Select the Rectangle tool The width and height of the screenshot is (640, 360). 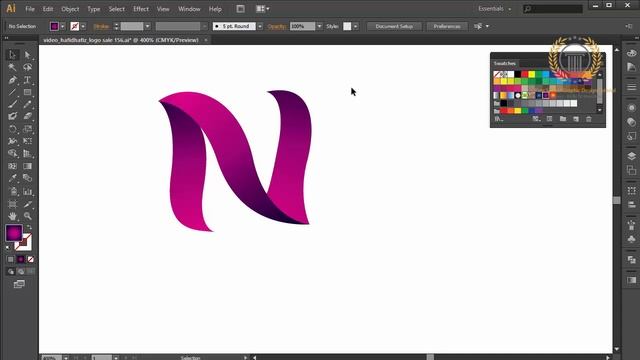click(27, 92)
